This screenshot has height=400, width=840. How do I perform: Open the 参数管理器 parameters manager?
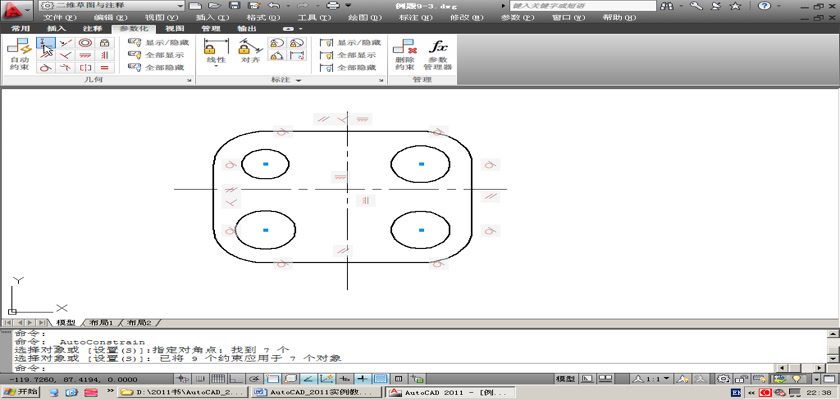click(x=438, y=55)
